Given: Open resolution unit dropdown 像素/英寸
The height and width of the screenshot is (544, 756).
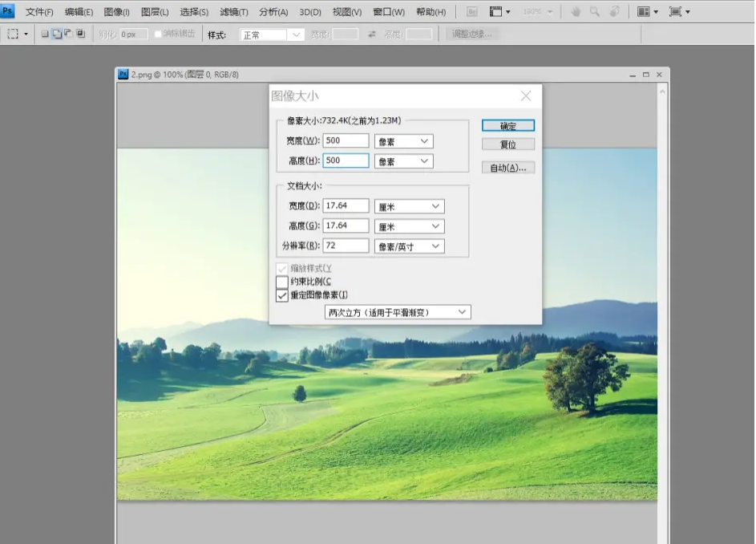Looking at the screenshot, I should tap(410, 246).
